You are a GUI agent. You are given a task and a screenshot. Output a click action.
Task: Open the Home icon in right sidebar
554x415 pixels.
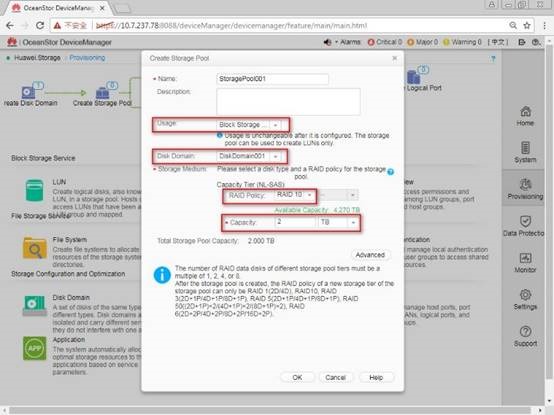[x=525, y=112]
